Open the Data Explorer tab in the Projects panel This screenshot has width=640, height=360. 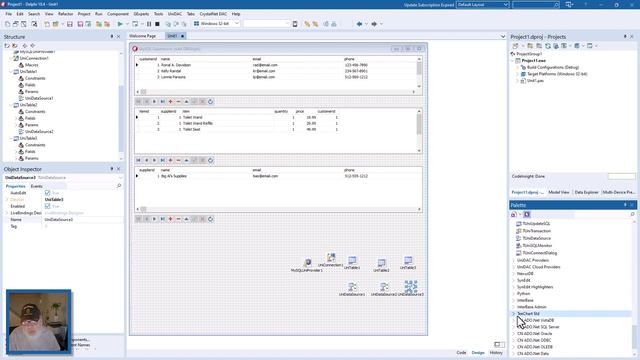(587, 192)
